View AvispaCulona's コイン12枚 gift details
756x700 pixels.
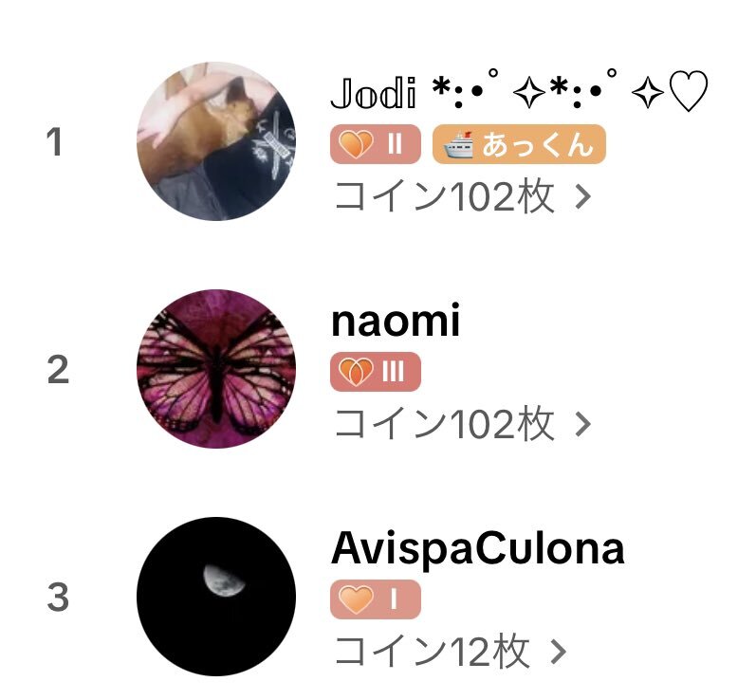432,652
